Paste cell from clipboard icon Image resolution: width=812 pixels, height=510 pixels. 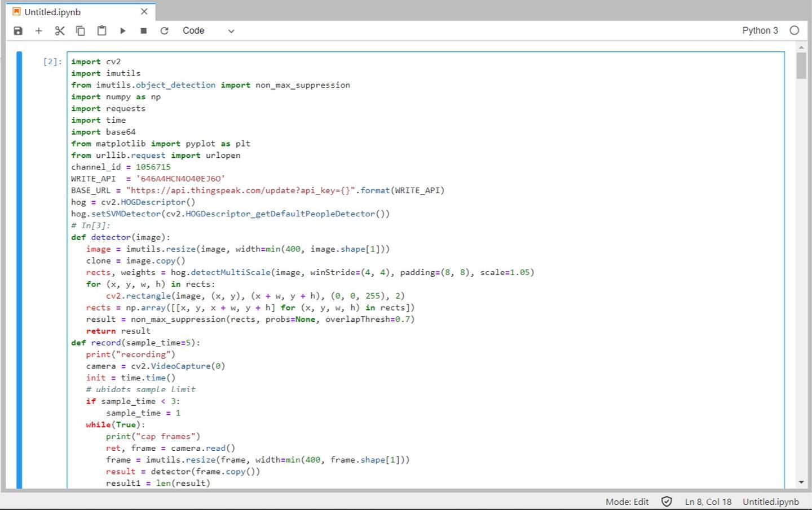click(101, 31)
